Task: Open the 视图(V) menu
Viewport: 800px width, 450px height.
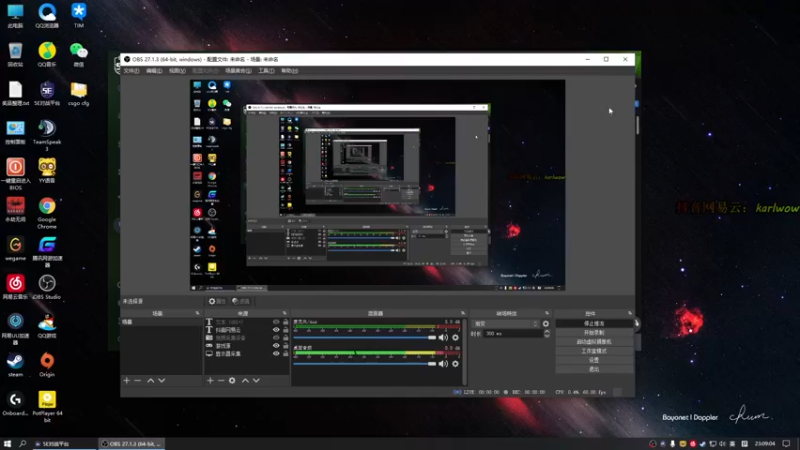Action: tap(177, 71)
